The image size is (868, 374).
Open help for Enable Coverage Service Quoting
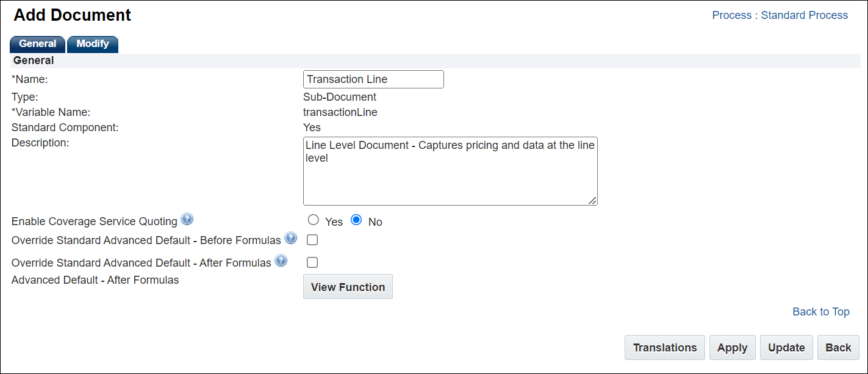(x=187, y=219)
